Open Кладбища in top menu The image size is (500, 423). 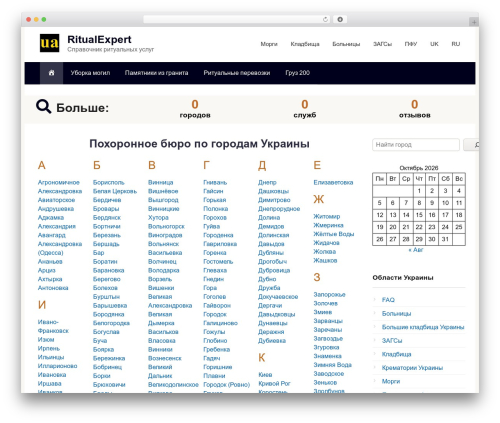(x=305, y=44)
